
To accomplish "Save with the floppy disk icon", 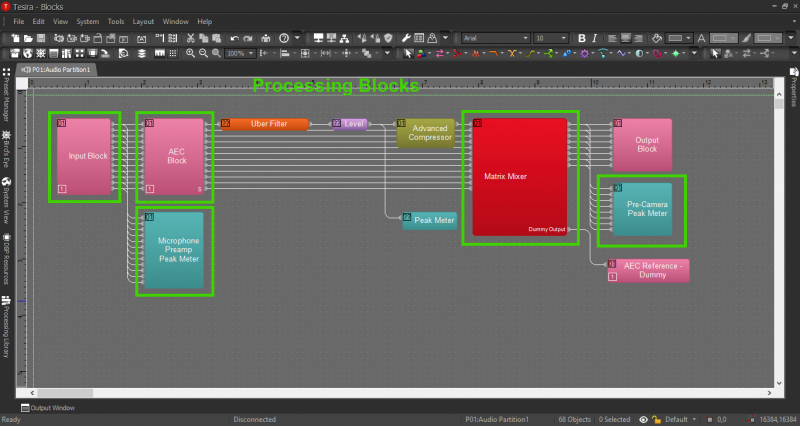I will 41,38.
